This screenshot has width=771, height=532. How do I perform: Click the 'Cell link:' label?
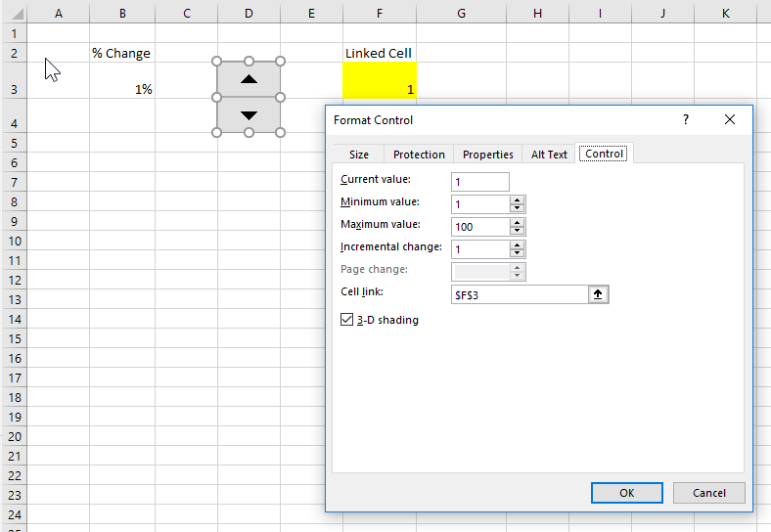[362, 291]
